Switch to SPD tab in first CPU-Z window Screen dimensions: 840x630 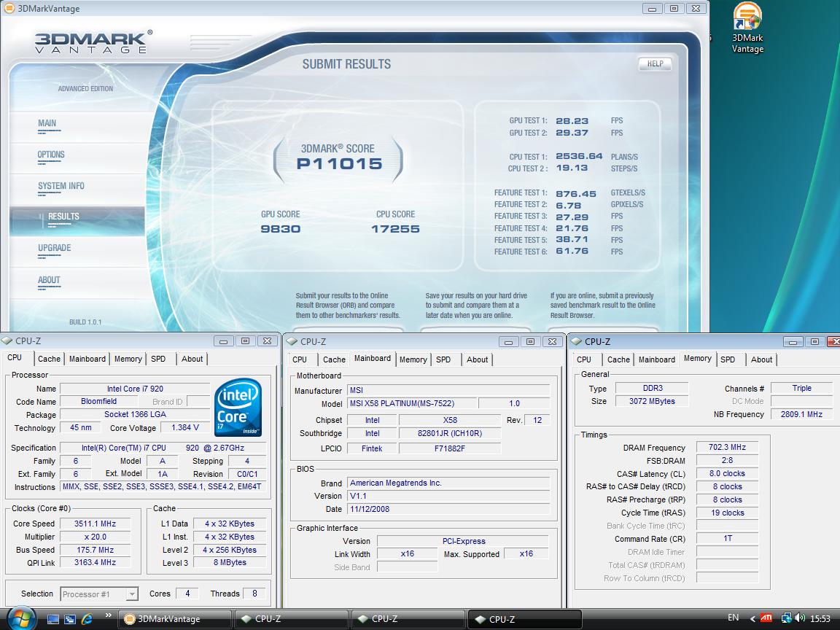[158, 359]
